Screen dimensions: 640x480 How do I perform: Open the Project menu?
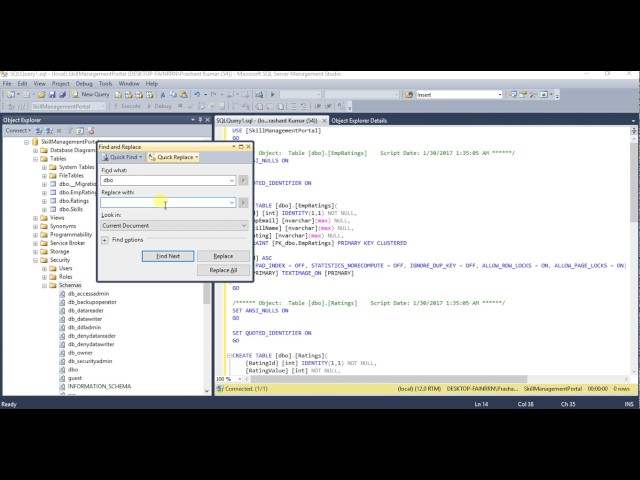pos(61,84)
